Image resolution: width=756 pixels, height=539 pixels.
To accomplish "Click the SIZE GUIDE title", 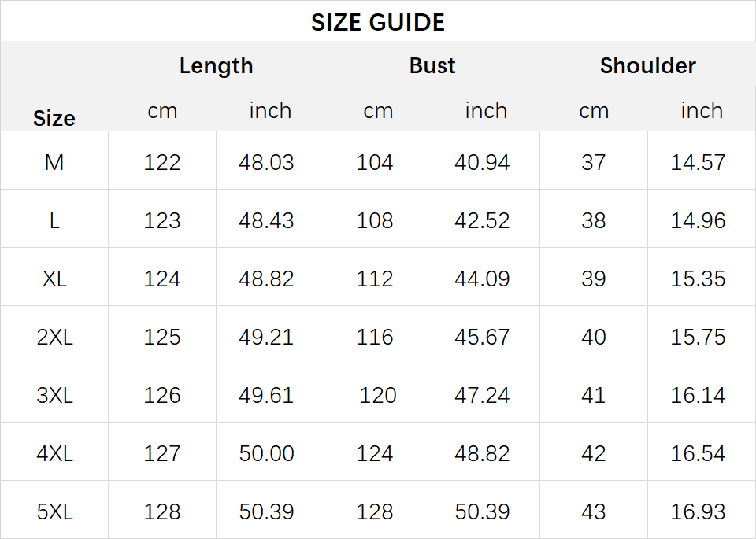I will click(377, 23).
